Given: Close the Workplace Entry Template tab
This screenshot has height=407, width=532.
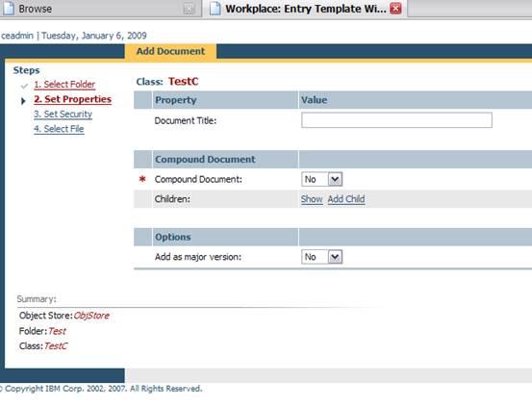Looking at the screenshot, I should [x=395, y=8].
